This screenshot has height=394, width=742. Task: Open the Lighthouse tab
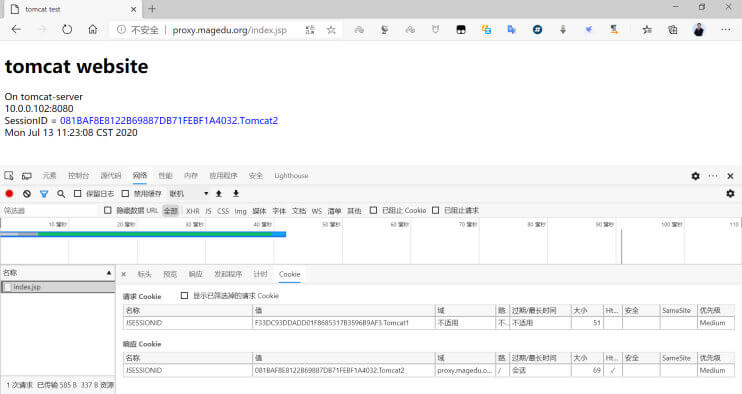click(x=291, y=176)
